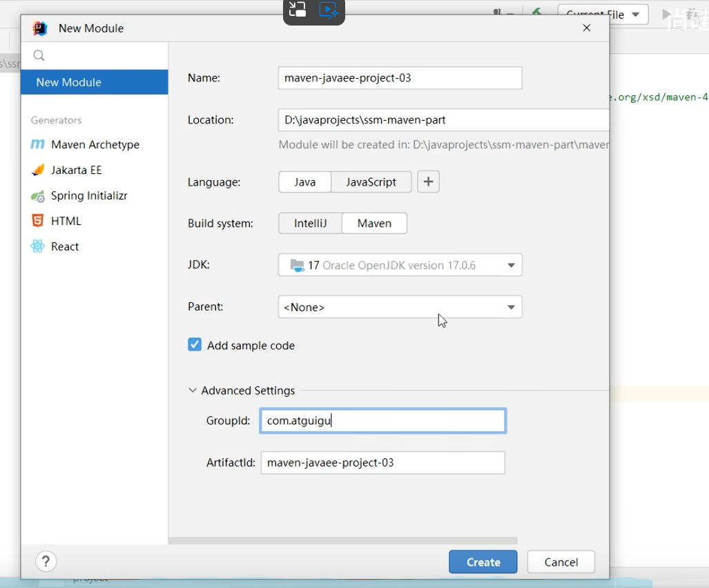Click the search icon in New Module dialog
Screen dimensions: 709x588
(39, 55)
